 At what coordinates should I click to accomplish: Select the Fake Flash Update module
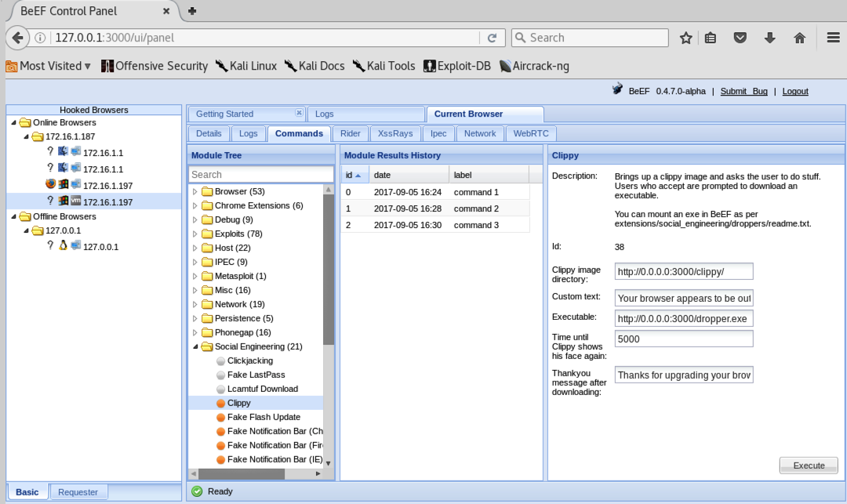click(x=264, y=417)
